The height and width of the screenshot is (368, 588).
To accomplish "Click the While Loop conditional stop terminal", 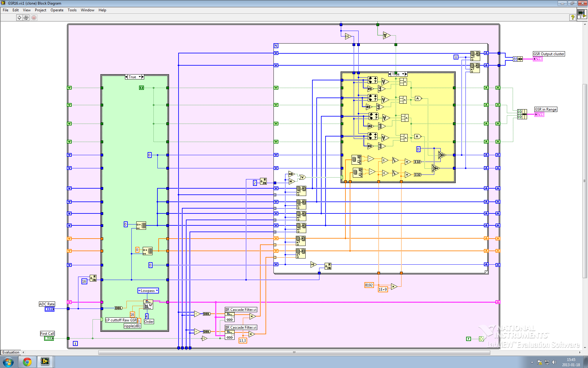I will coord(481,339).
